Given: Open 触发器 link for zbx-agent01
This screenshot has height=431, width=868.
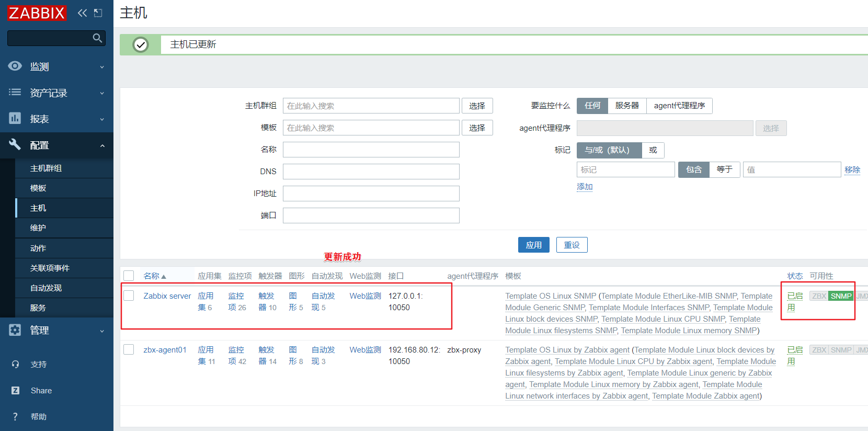Looking at the screenshot, I should click(267, 356).
